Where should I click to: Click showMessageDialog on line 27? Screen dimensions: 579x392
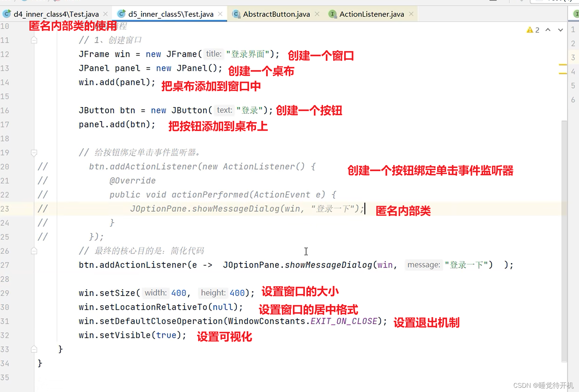328,265
